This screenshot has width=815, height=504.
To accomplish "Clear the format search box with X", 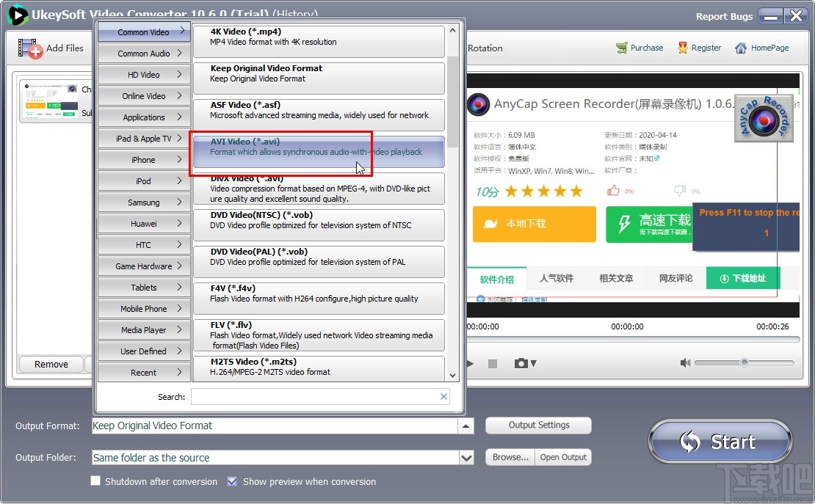I will 443,396.
